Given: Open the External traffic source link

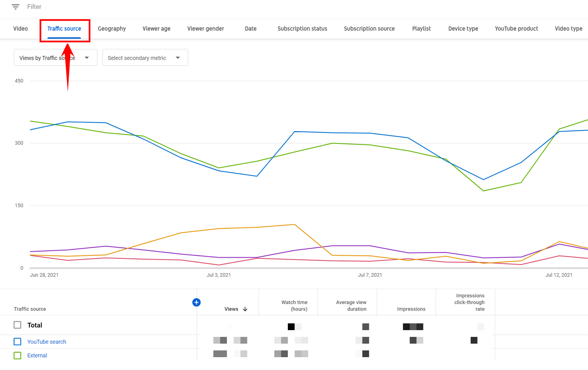Looking at the screenshot, I should 37,355.
